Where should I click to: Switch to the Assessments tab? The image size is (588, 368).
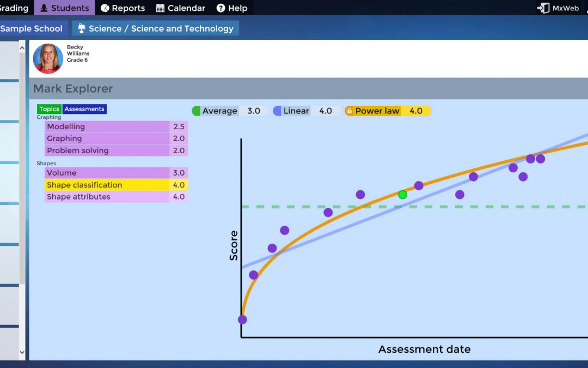tap(84, 109)
